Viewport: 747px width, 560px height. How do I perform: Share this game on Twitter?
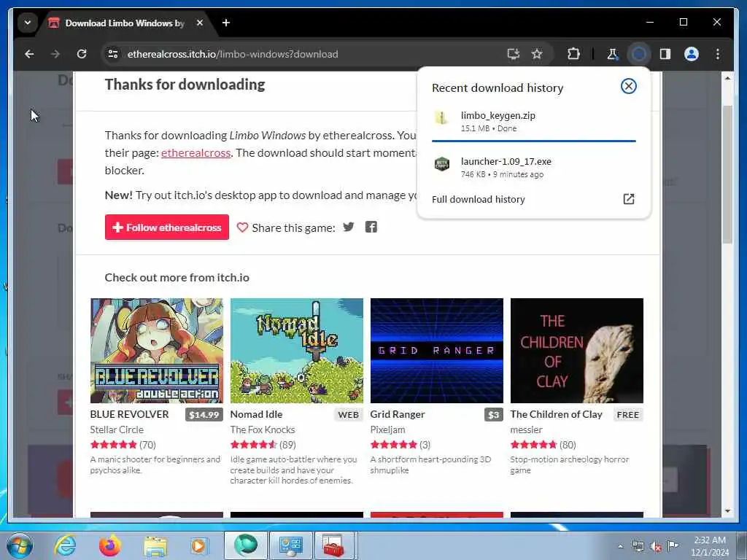click(349, 227)
